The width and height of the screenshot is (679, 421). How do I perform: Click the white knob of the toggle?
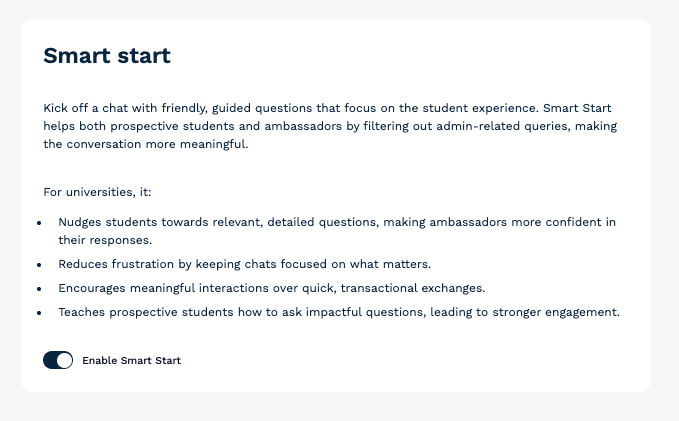click(64, 360)
